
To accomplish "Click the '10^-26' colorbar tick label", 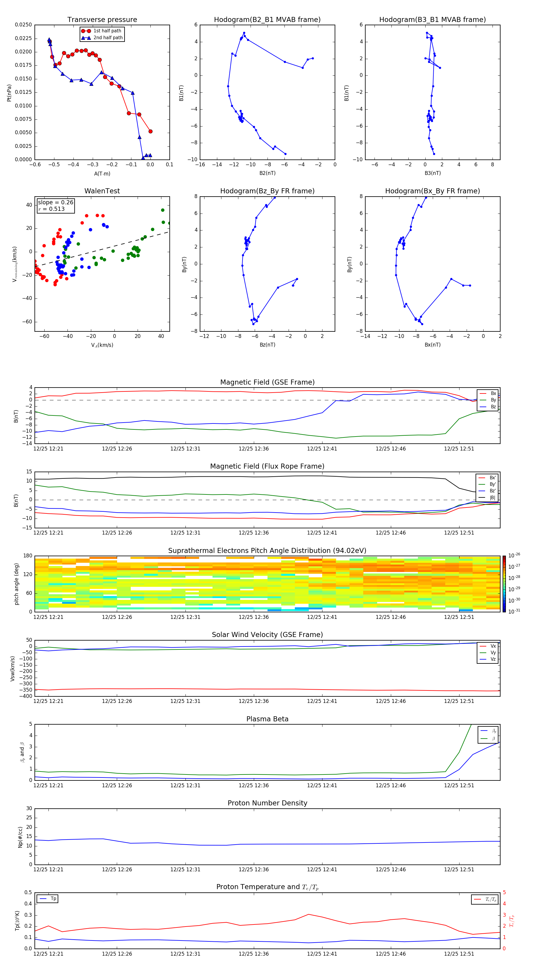I will pyautogui.click(x=514, y=555).
